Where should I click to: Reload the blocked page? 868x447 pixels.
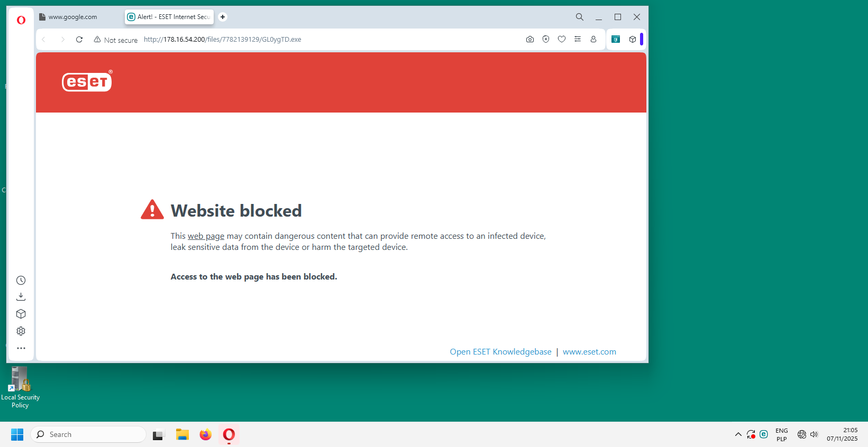(x=79, y=40)
